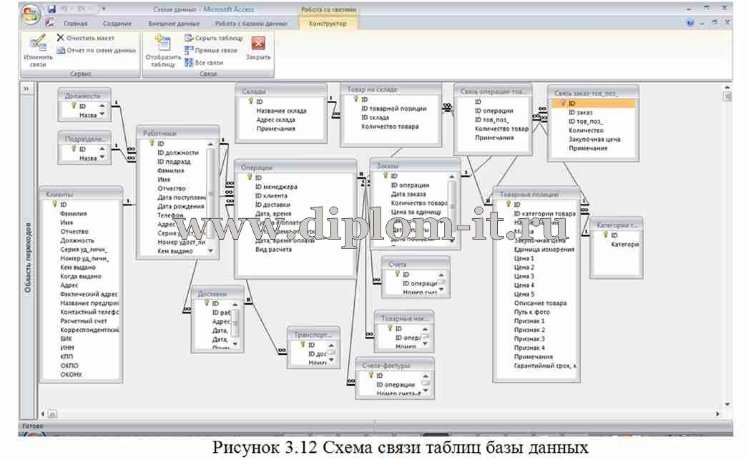
Task: Click Save icon in quick access toolbar
Action: click(50, 8)
